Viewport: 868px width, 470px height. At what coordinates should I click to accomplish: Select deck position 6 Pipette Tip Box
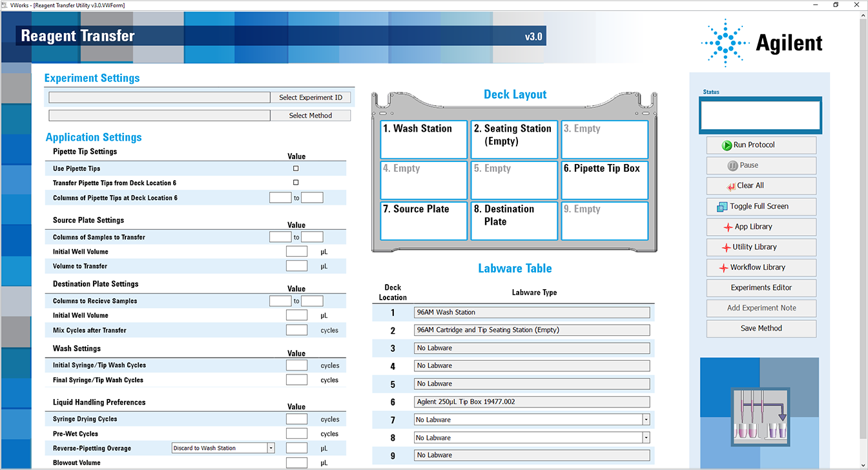coord(604,179)
